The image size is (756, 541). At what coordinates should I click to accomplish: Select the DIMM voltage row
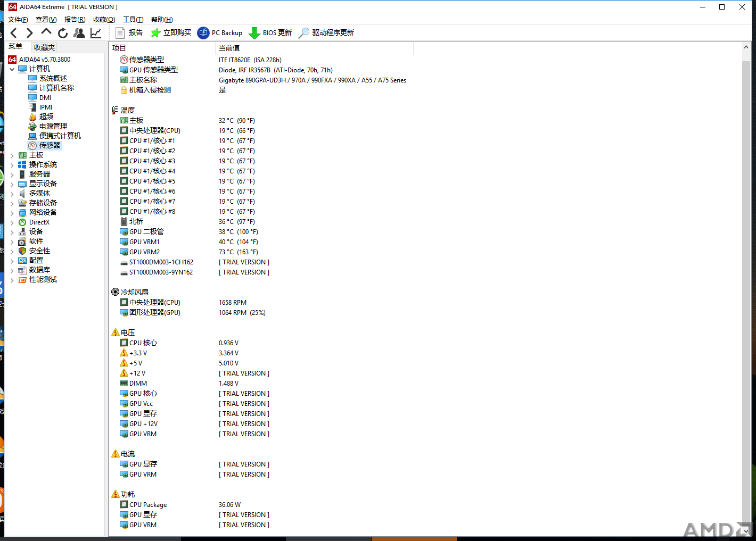coord(425,384)
